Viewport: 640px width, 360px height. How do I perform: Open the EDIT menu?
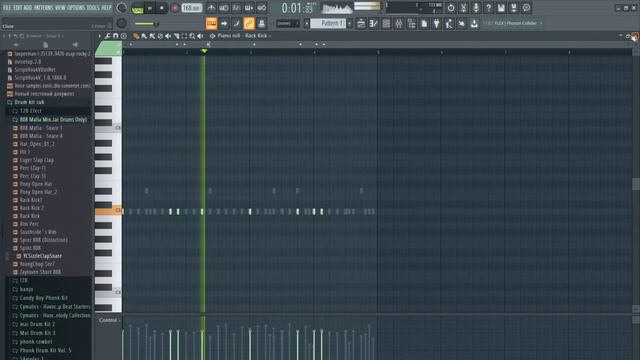17,8
